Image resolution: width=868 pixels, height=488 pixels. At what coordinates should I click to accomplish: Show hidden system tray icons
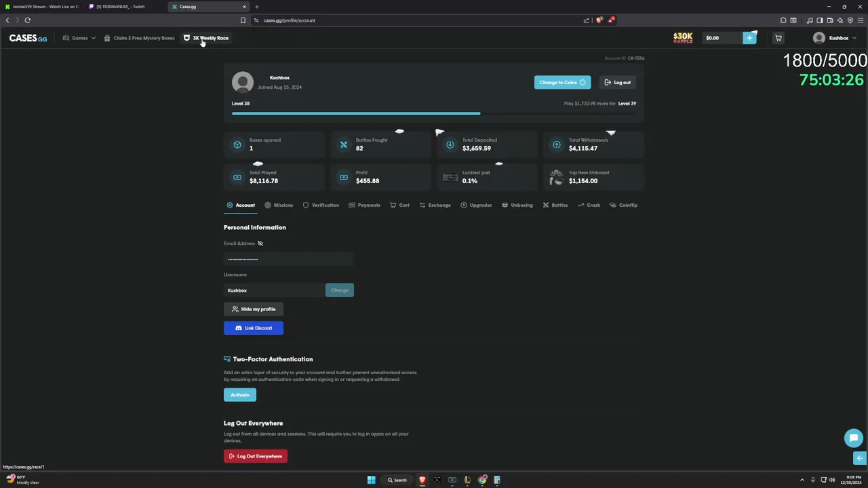point(802,480)
